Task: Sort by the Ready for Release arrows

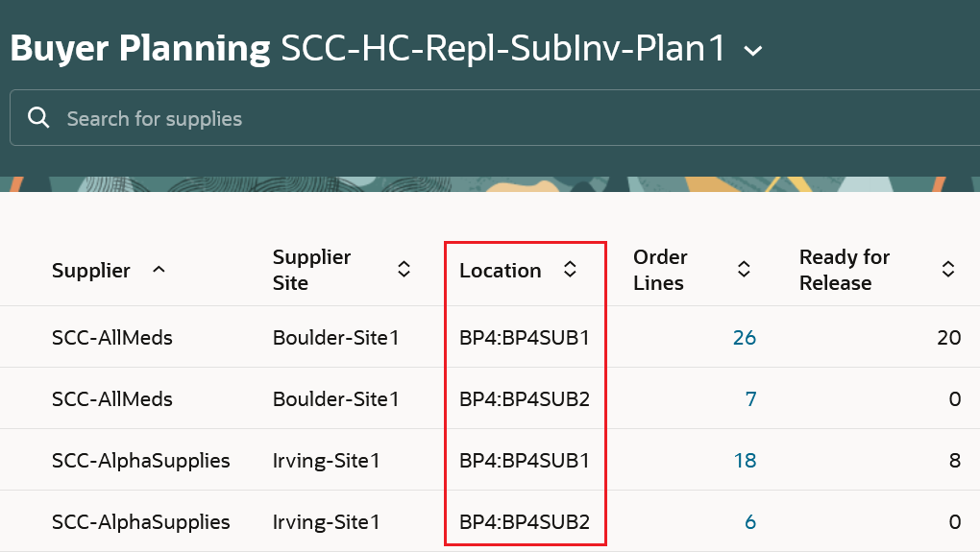Action: (948, 270)
